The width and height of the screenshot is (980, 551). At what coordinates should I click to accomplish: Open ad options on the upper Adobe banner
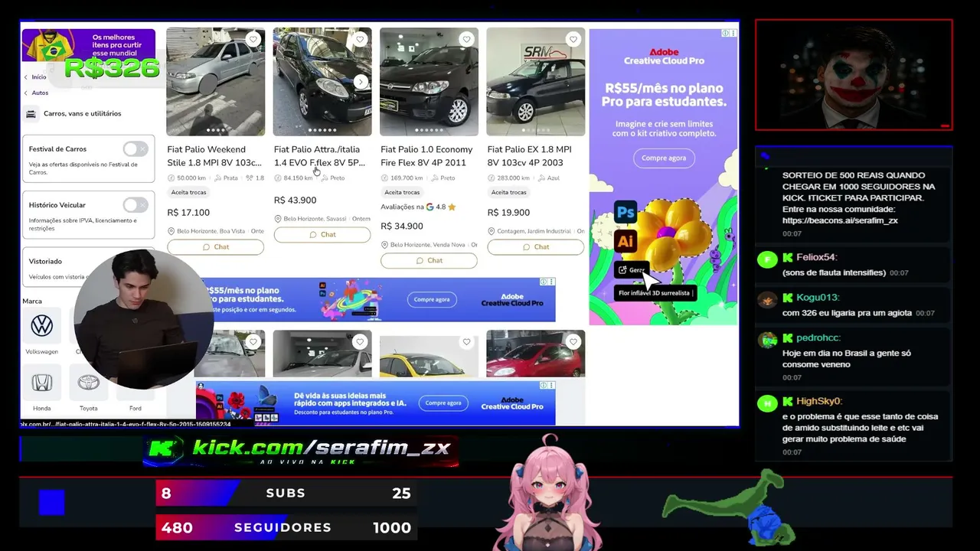pyautogui.click(x=550, y=282)
